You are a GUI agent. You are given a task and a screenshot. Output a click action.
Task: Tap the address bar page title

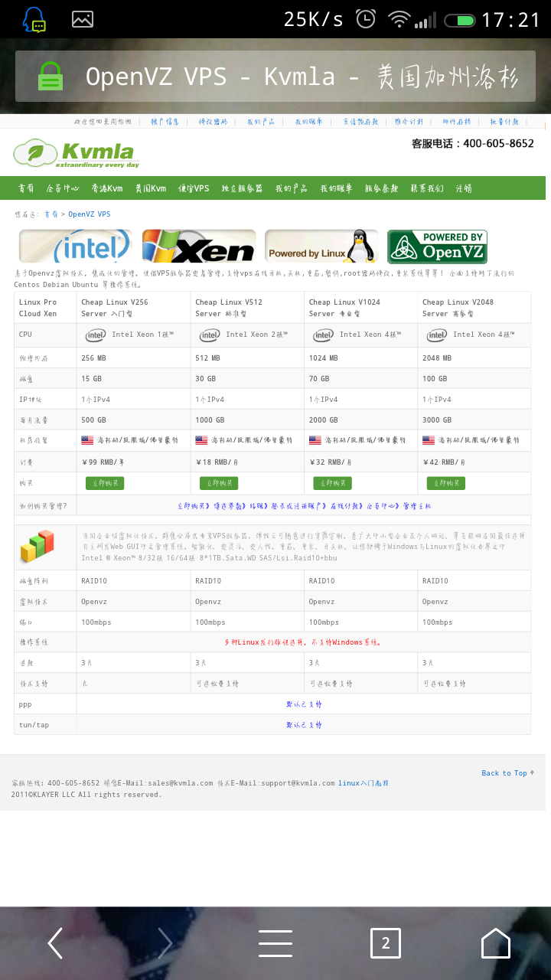[302, 77]
